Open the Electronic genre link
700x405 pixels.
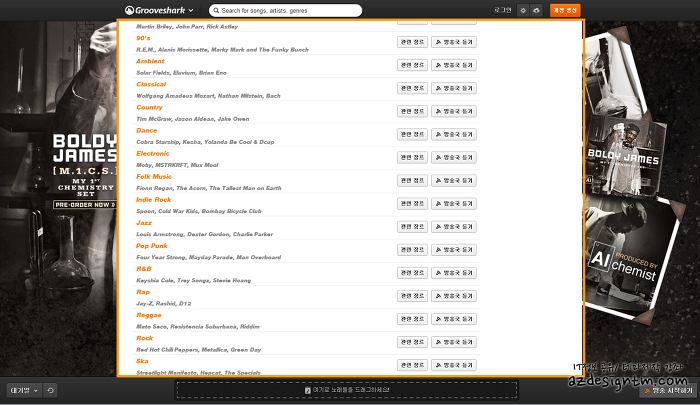pos(153,154)
